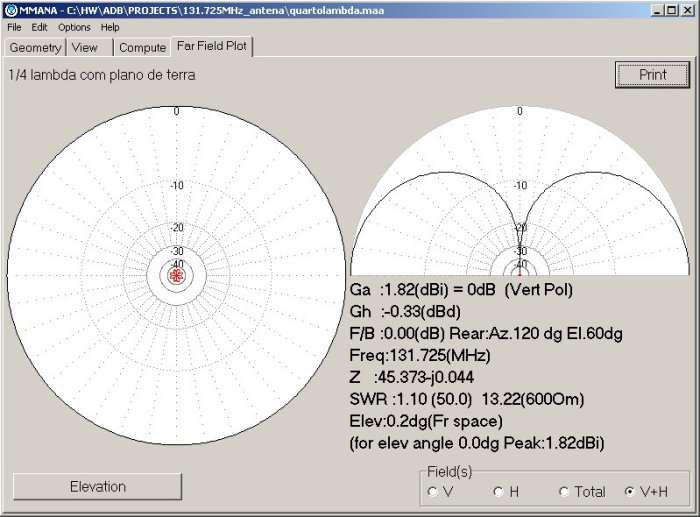Image resolution: width=700 pixels, height=517 pixels.
Task: Click the -10 label in the elevation plot
Action: 521,185
